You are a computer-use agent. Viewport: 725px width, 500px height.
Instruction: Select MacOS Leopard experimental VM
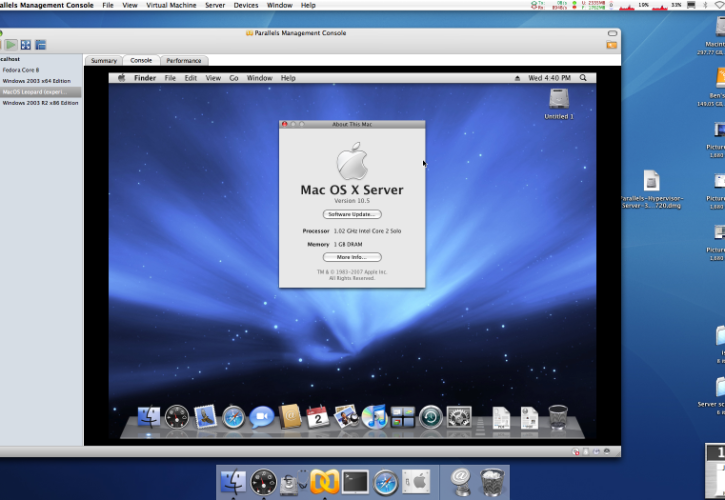click(41, 92)
